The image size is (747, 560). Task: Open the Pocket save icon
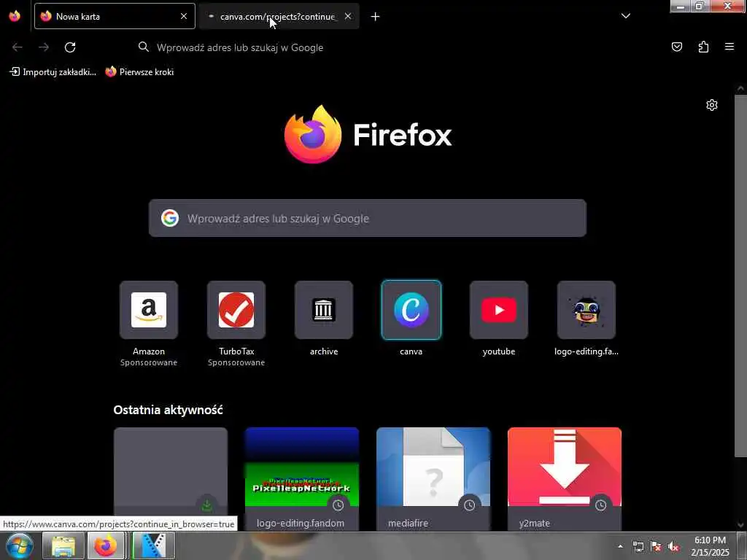tap(677, 47)
